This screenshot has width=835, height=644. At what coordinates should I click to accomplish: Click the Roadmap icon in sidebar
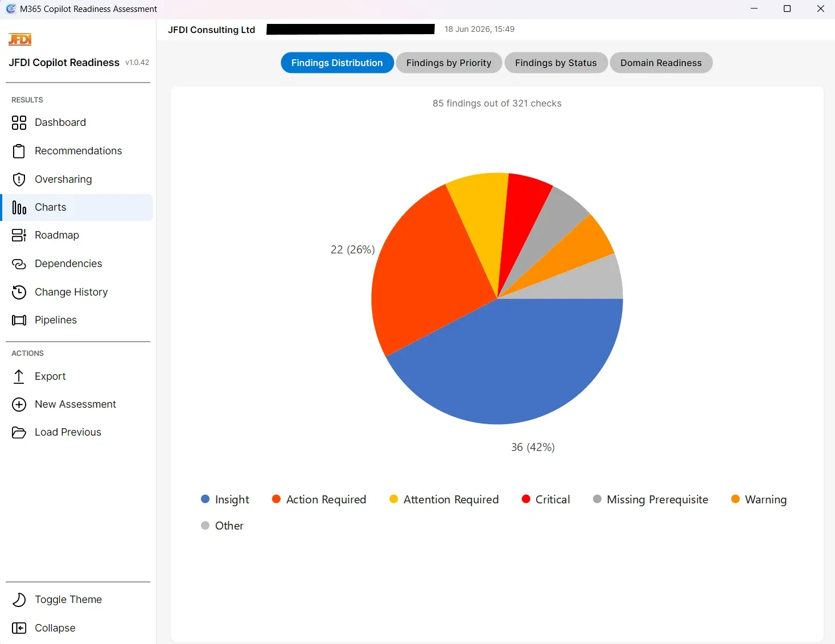click(x=19, y=235)
